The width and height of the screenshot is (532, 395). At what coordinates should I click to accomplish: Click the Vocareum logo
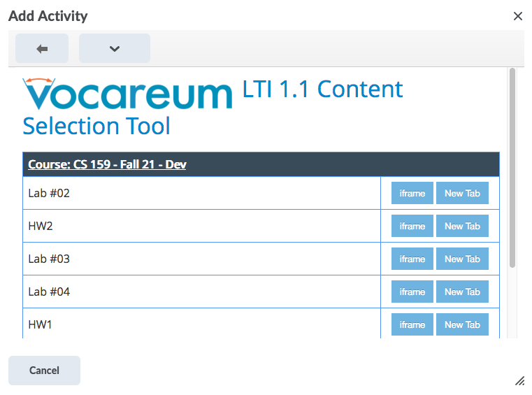tap(127, 93)
